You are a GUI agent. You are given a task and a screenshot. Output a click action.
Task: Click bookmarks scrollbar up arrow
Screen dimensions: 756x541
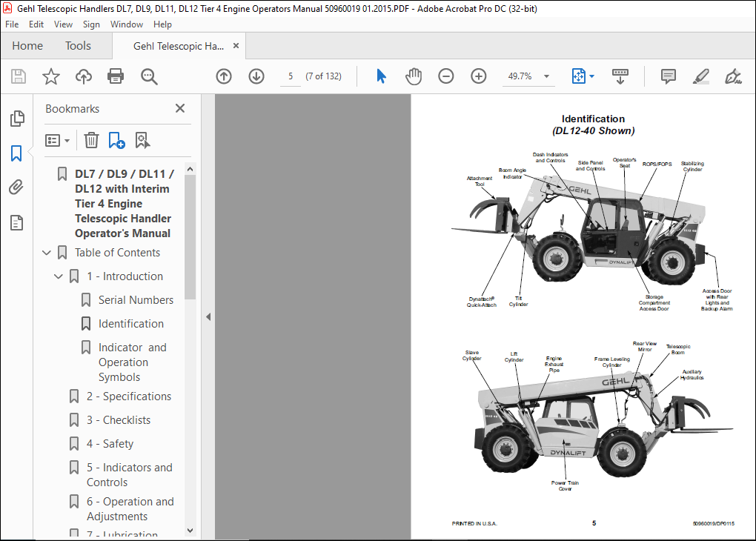pyautogui.click(x=190, y=169)
